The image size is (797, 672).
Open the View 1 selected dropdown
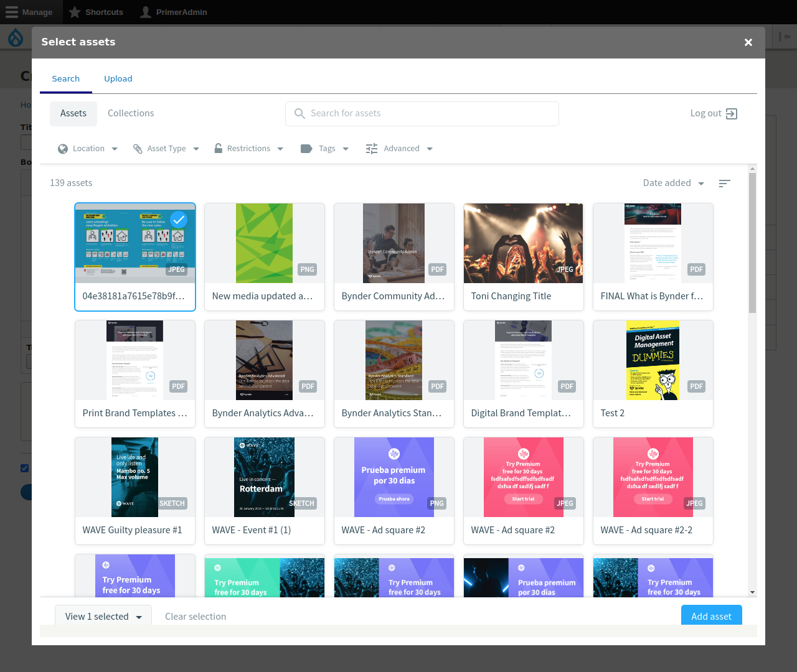click(x=103, y=617)
